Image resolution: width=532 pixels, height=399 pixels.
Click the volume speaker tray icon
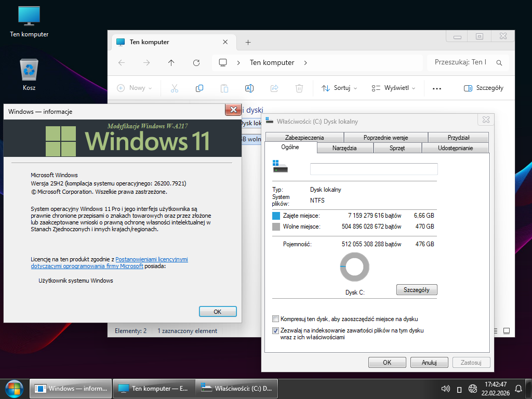click(445, 389)
